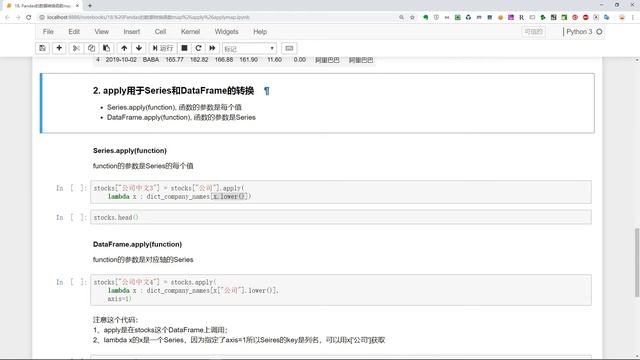Open the Chrome three-dot menu

(633, 17)
